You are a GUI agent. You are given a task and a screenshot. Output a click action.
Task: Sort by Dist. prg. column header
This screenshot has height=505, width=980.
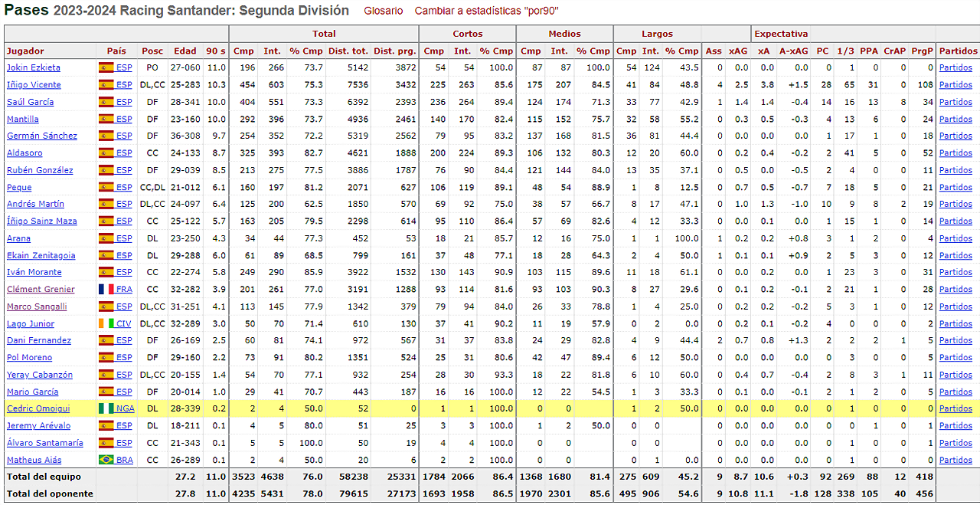click(x=395, y=51)
